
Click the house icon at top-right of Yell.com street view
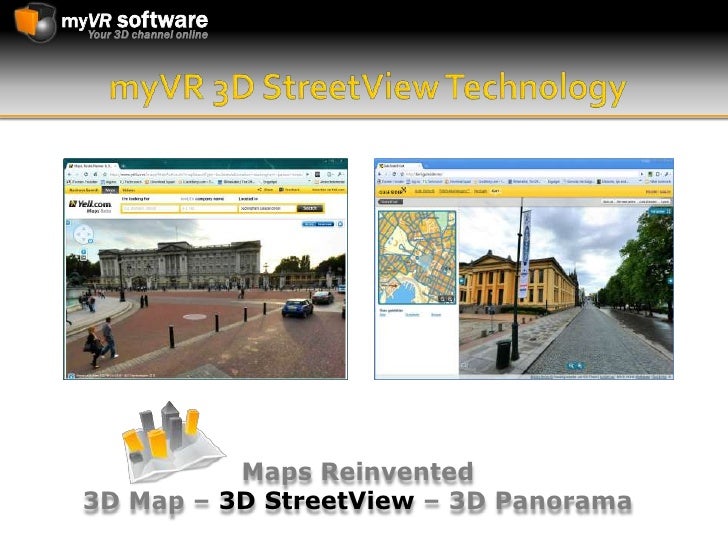click(340, 224)
